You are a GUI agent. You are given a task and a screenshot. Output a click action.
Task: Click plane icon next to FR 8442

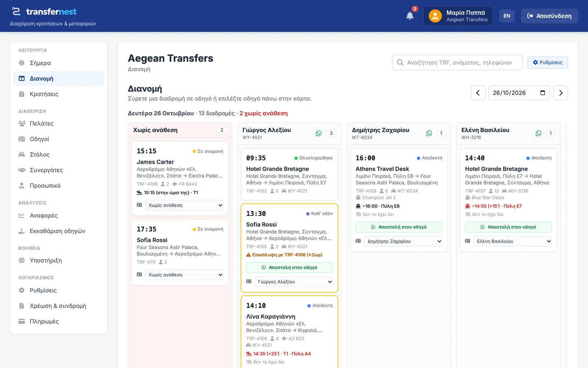coord(175,184)
